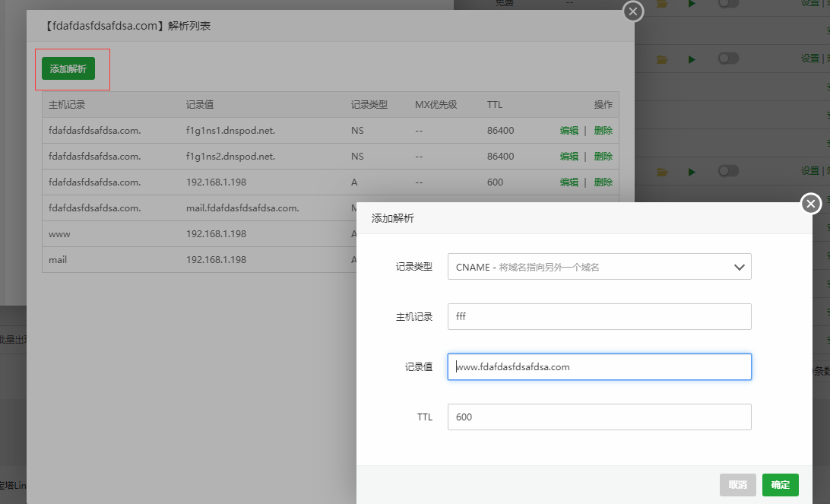Delete the fdafdasfdsafdsa.com. A record with TTL 600
This screenshot has height=504, width=830.
tap(603, 182)
